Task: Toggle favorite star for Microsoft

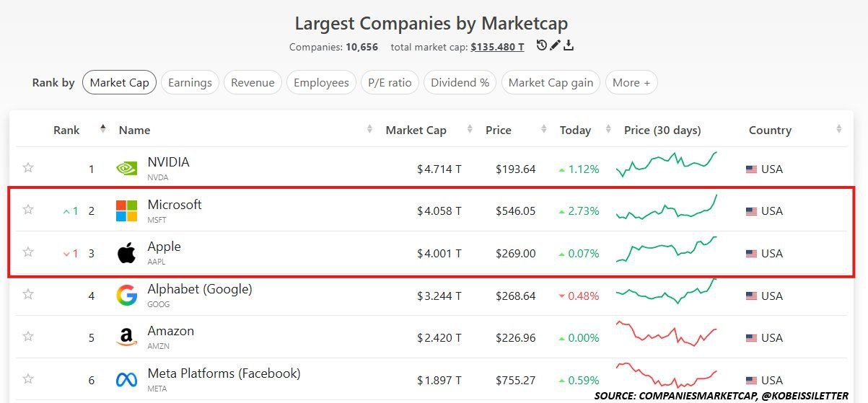Action: click(x=28, y=210)
